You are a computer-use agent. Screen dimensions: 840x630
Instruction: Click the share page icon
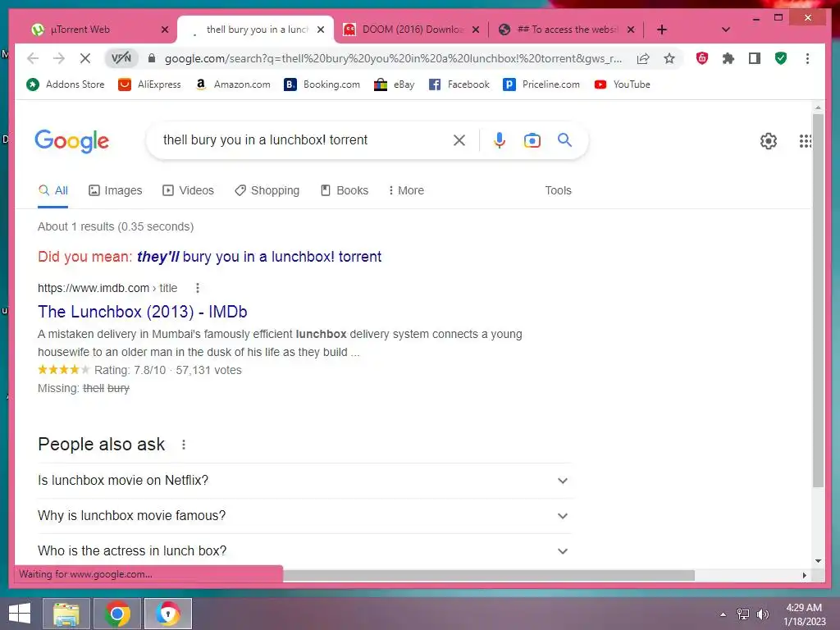coord(643,58)
